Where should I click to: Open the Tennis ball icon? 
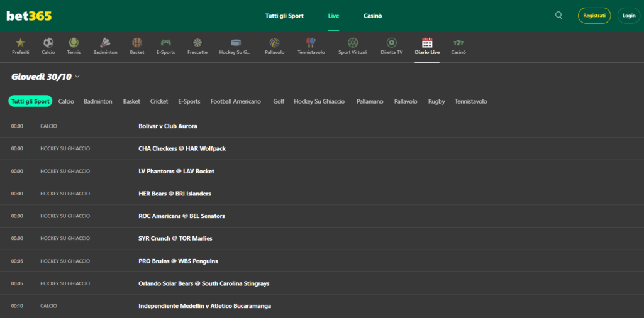[x=74, y=43]
